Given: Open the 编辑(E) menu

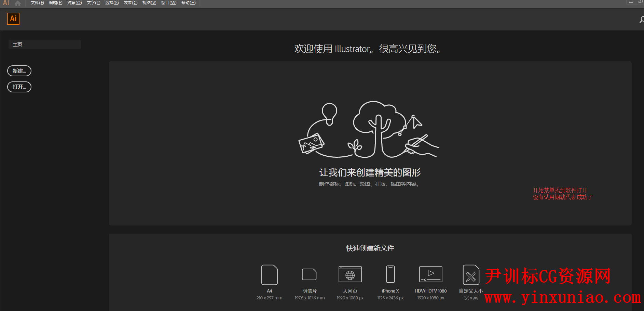Looking at the screenshot, I should click(x=55, y=3).
